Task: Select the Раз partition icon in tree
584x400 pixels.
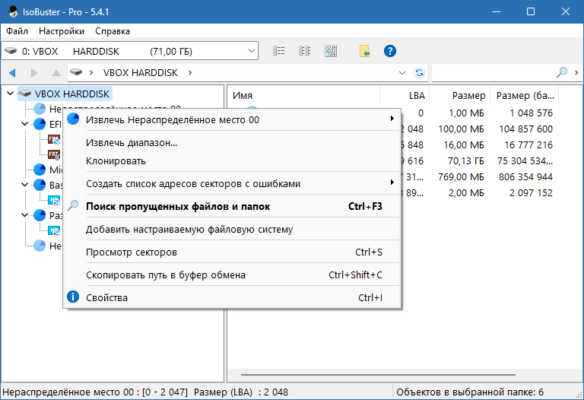Action: (x=39, y=215)
